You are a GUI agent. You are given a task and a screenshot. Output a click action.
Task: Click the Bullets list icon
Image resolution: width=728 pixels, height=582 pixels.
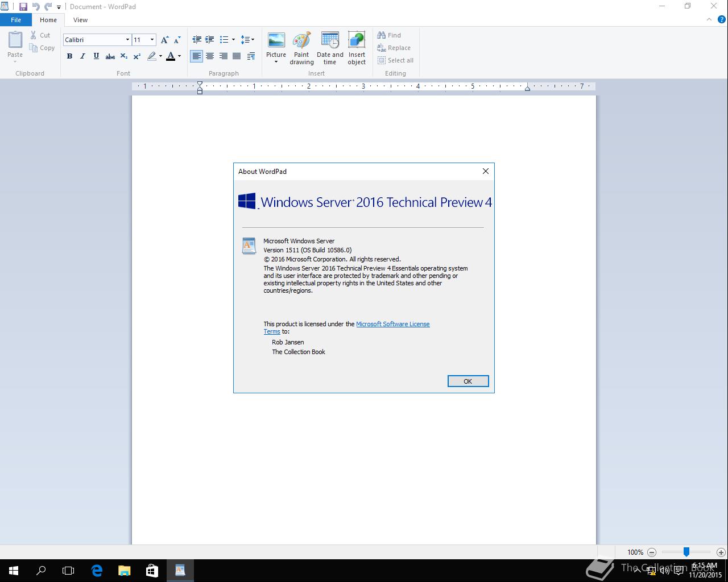tap(224, 40)
